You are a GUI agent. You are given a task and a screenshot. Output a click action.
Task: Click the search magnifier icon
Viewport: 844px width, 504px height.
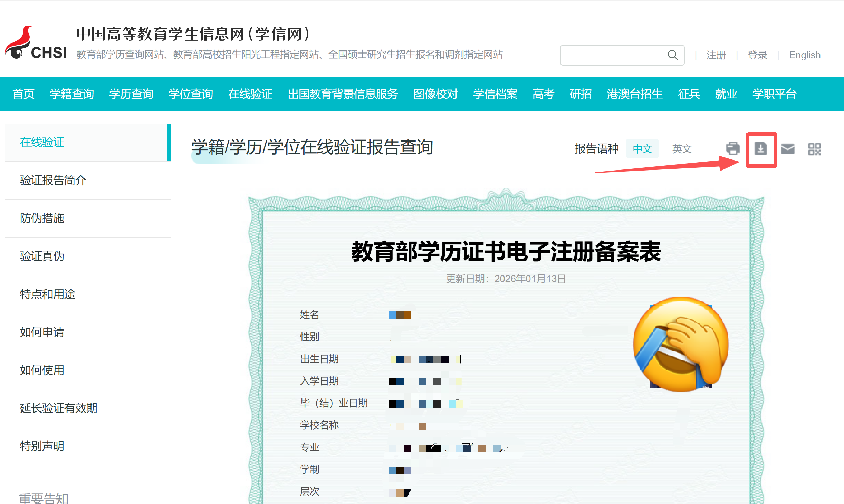coord(673,55)
